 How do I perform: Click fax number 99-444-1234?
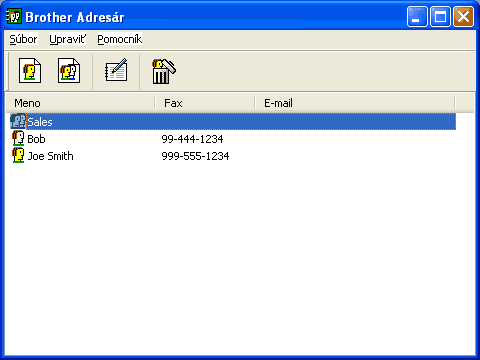point(192,139)
